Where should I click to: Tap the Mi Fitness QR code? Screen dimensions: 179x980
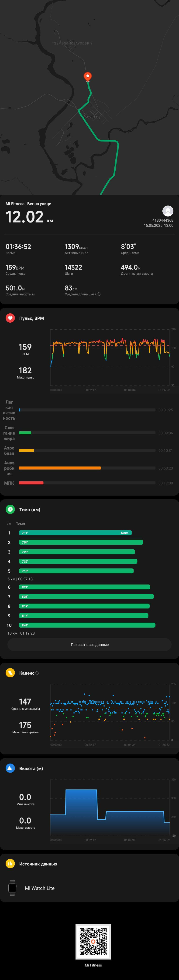tap(93, 942)
